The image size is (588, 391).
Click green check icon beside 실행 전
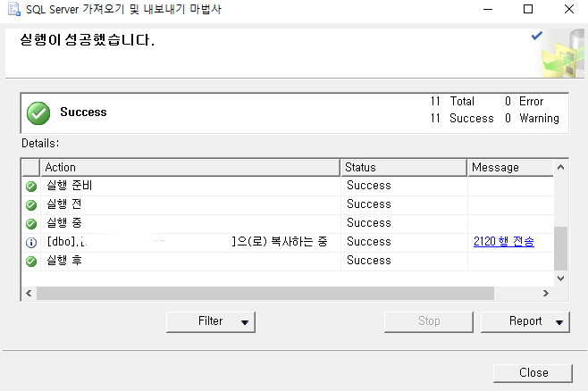pos(31,204)
